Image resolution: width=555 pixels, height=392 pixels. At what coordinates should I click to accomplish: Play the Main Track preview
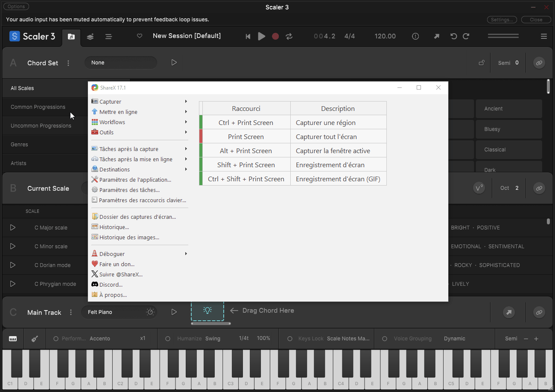[174, 312]
